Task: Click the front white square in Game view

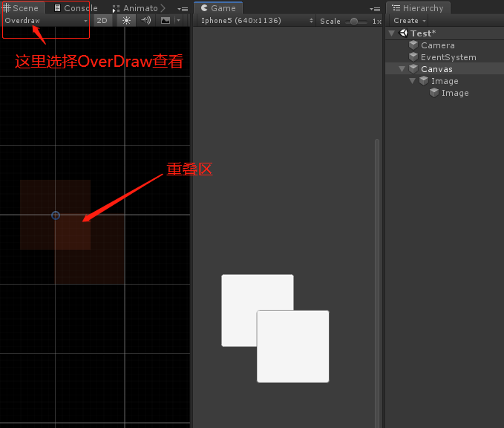Action: tap(292, 346)
